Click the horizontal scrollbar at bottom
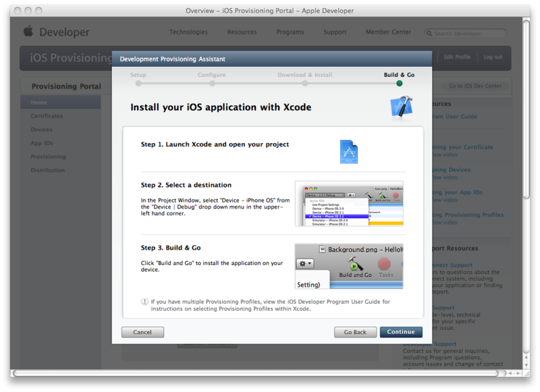 point(256,373)
